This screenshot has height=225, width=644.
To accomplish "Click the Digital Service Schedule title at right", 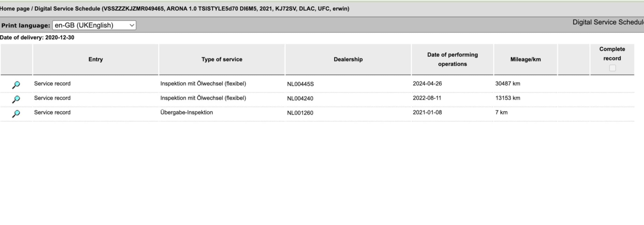I will [608, 22].
